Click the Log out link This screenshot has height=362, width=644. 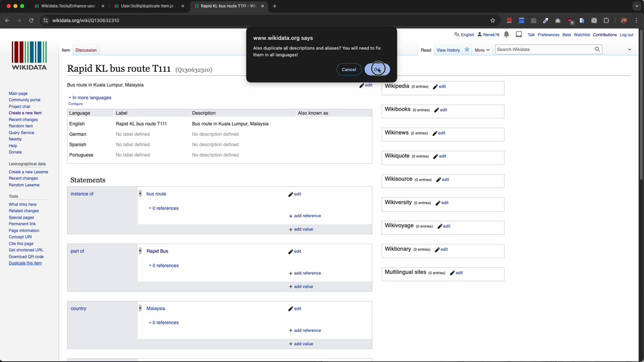(626, 35)
